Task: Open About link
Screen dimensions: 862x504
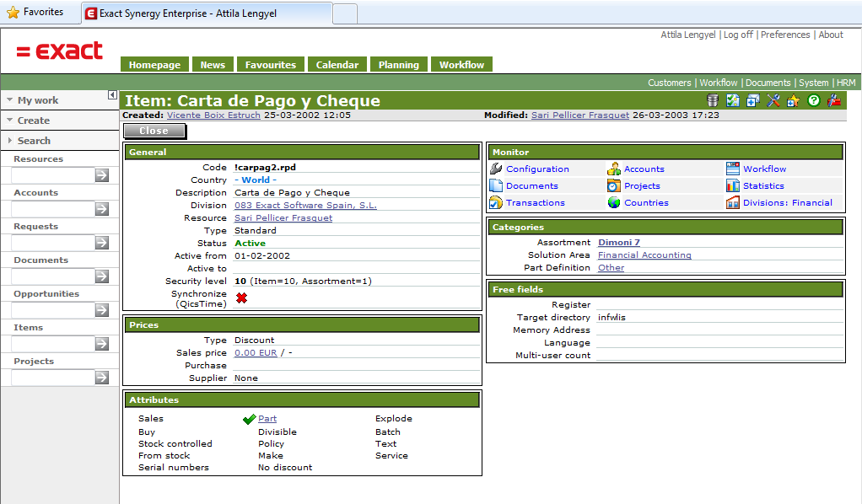Action: 831,35
